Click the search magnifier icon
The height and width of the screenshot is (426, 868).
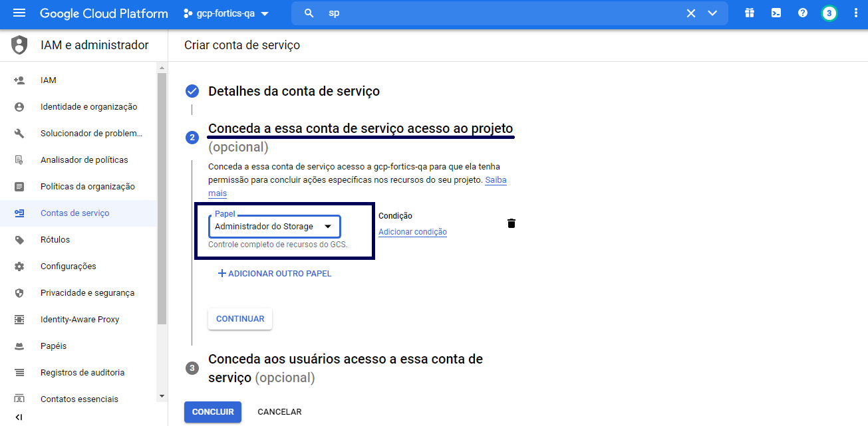[x=309, y=13]
